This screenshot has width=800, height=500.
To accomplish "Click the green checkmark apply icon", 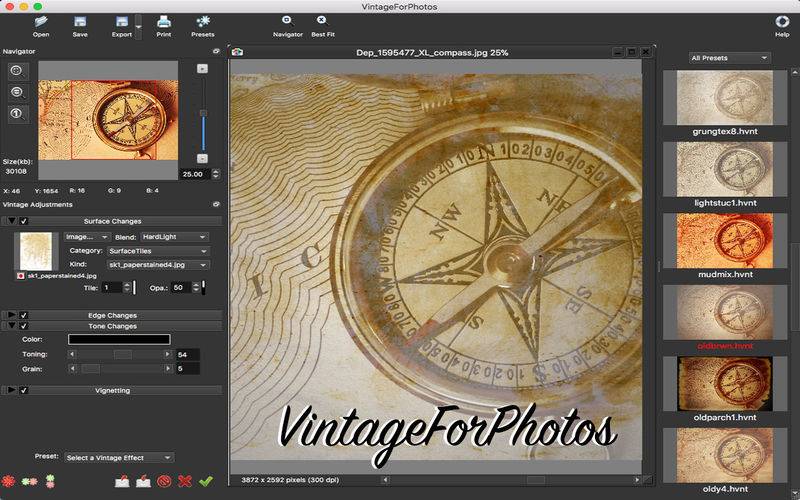I will tap(205, 481).
